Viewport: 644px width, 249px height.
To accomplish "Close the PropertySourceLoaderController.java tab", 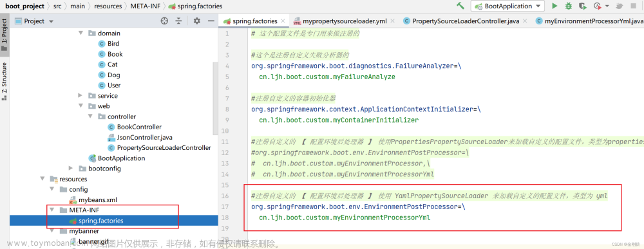I will coord(526,21).
